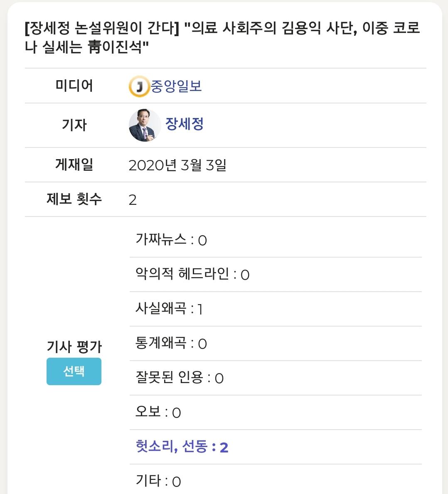448x494 pixels.
Task: Open the 중앙일보 media link
Action: pyautogui.click(x=176, y=86)
